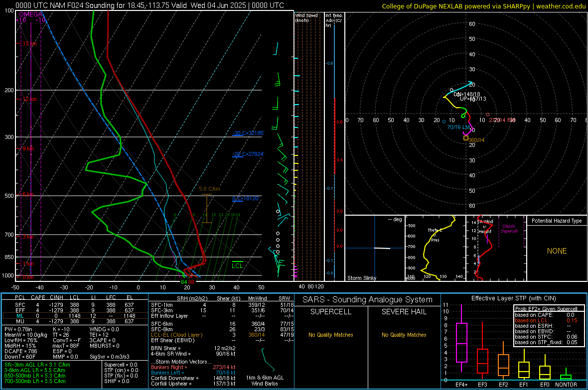This screenshot has width=588, height=390.
Task: Click the 'Theta-E v. Pres' inset label
Action: click(435, 235)
